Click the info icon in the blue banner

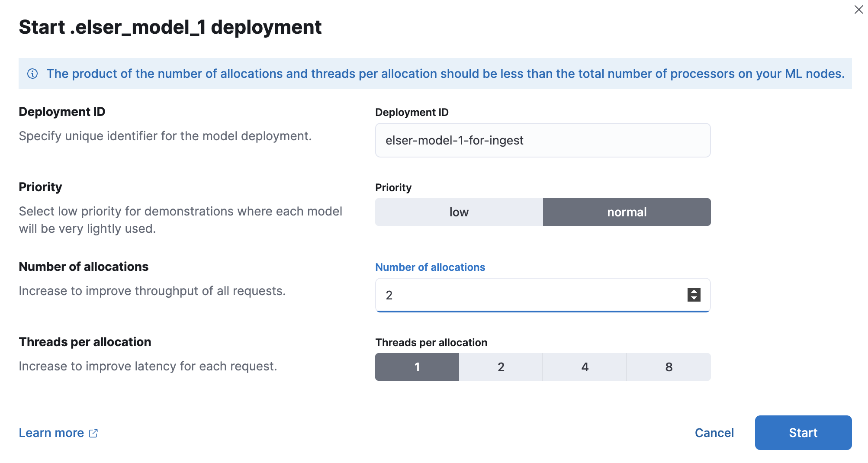tap(33, 74)
